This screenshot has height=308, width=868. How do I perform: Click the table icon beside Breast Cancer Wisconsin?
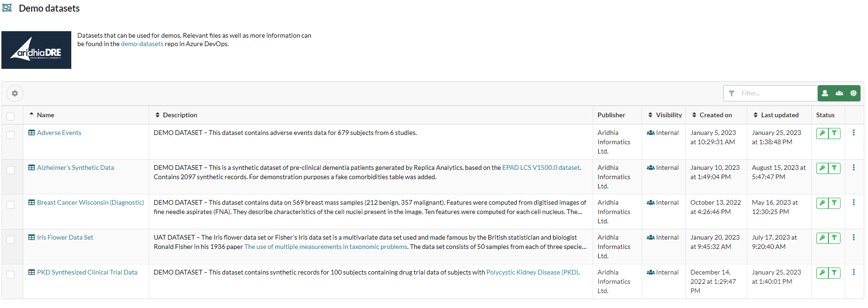tap(31, 202)
